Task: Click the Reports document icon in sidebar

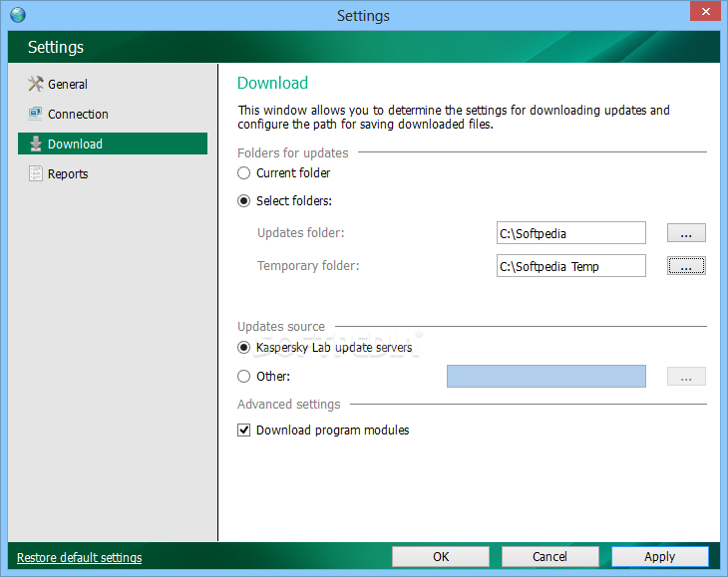Action: [35, 173]
